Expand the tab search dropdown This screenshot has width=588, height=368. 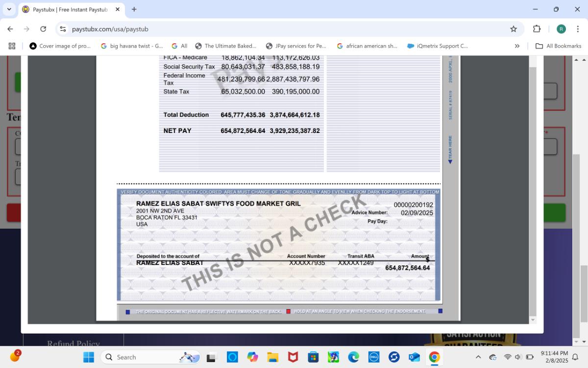pos(9,9)
